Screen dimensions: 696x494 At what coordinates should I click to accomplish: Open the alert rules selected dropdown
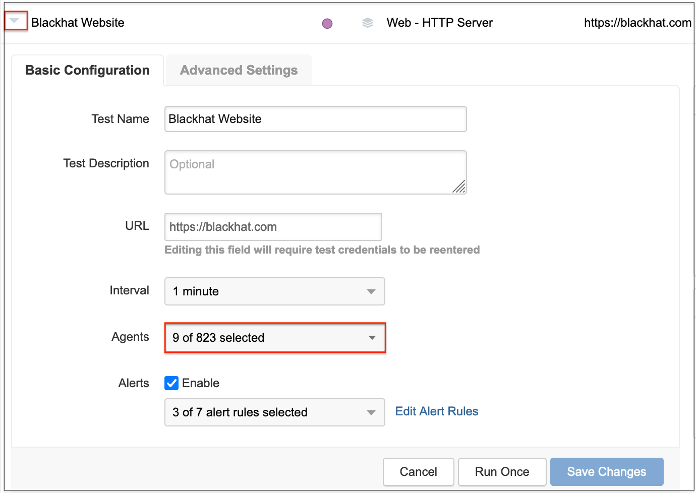click(274, 412)
